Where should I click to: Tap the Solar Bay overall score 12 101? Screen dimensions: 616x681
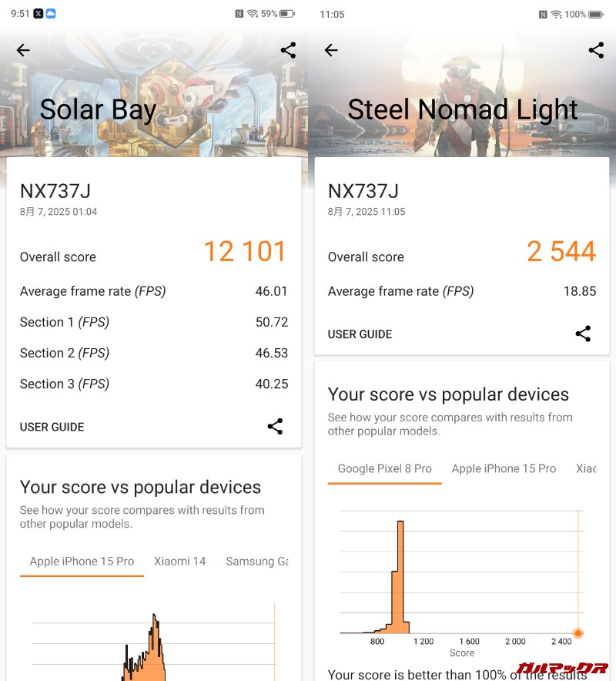tap(244, 252)
